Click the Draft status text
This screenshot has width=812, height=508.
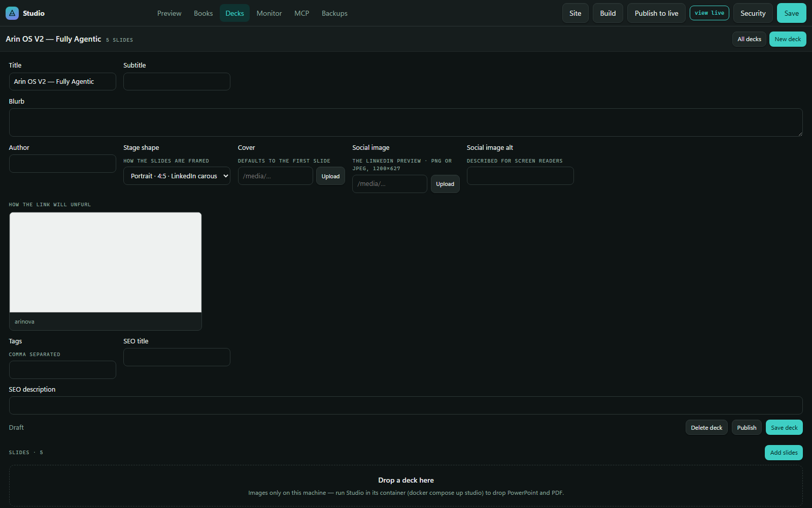(16, 428)
